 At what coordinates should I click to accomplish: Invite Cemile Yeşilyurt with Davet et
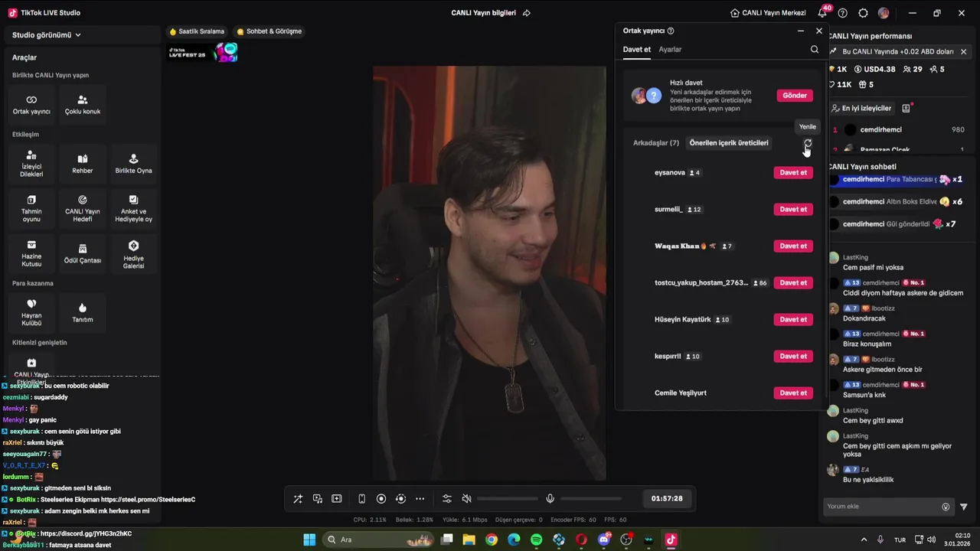[x=793, y=393]
